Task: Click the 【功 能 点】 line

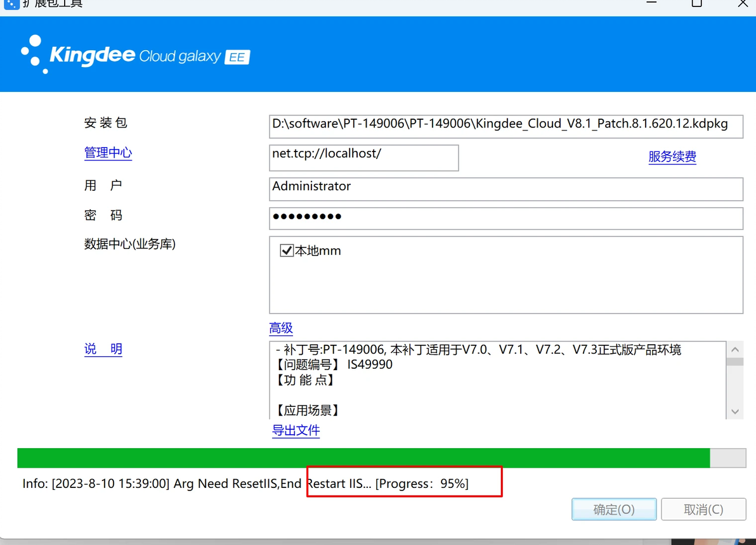Action: [x=305, y=380]
